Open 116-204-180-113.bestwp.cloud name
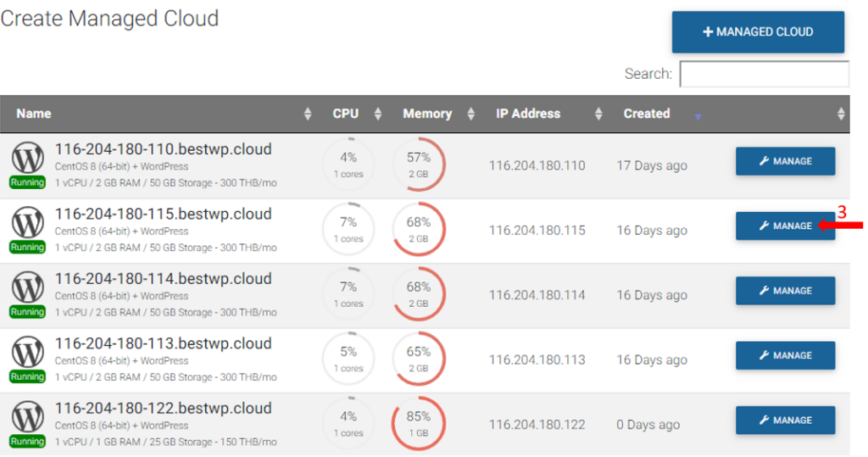868x457 pixels. pos(164,343)
